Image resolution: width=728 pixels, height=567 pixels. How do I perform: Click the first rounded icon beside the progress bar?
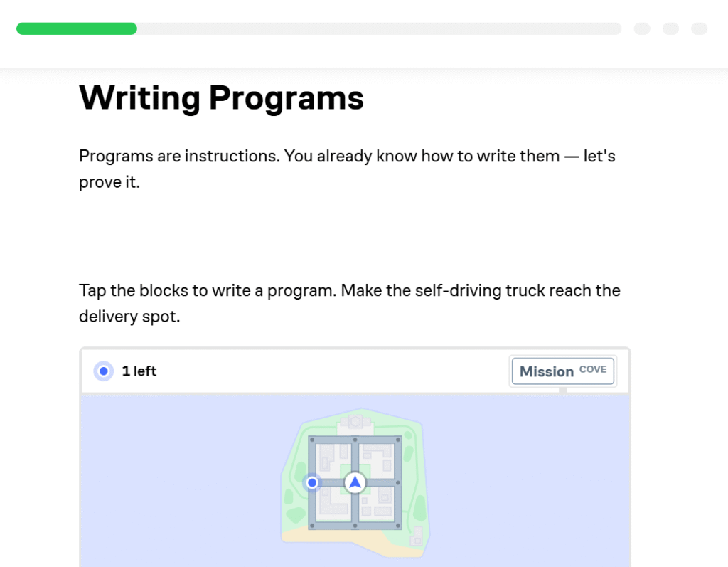[x=642, y=28]
